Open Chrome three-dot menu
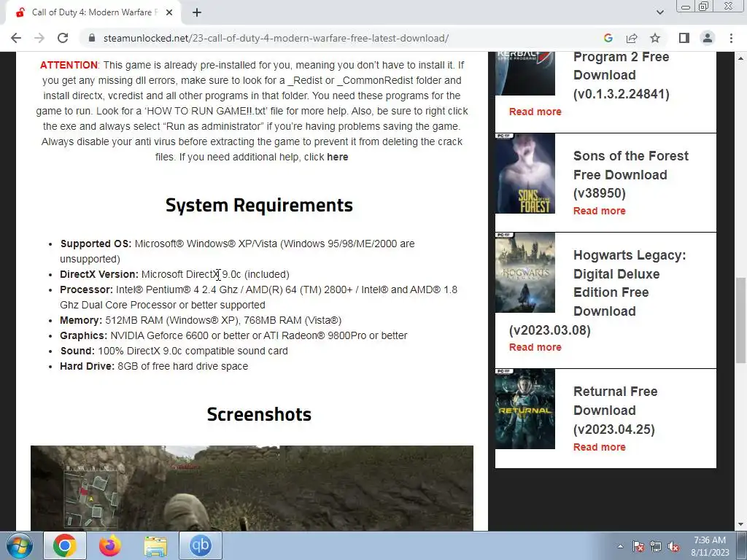 pyautogui.click(x=731, y=38)
